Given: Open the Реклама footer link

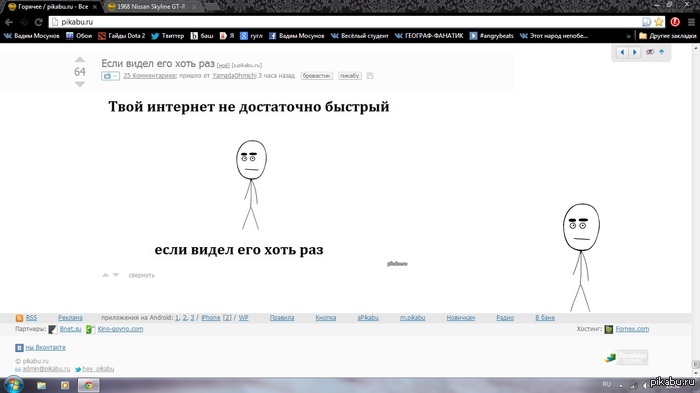Looking at the screenshot, I should tap(70, 318).
